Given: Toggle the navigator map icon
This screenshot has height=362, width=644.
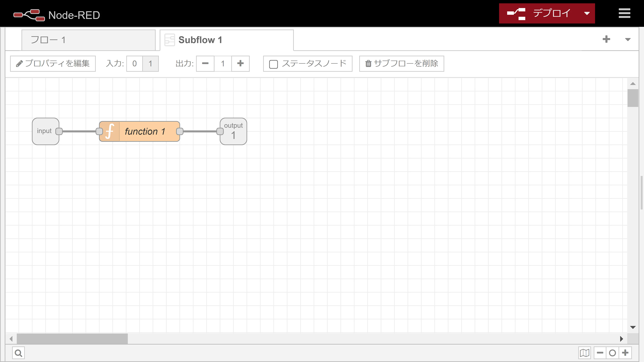Looking at the screenshot, I should (x=584, y=353).
